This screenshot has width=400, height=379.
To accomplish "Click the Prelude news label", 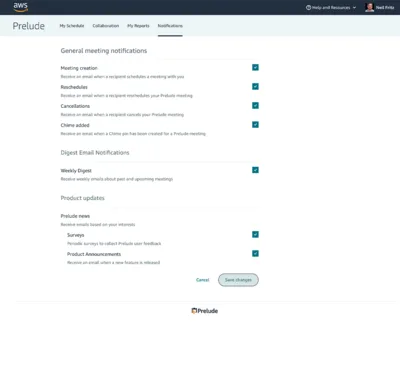I will (75, 216).
